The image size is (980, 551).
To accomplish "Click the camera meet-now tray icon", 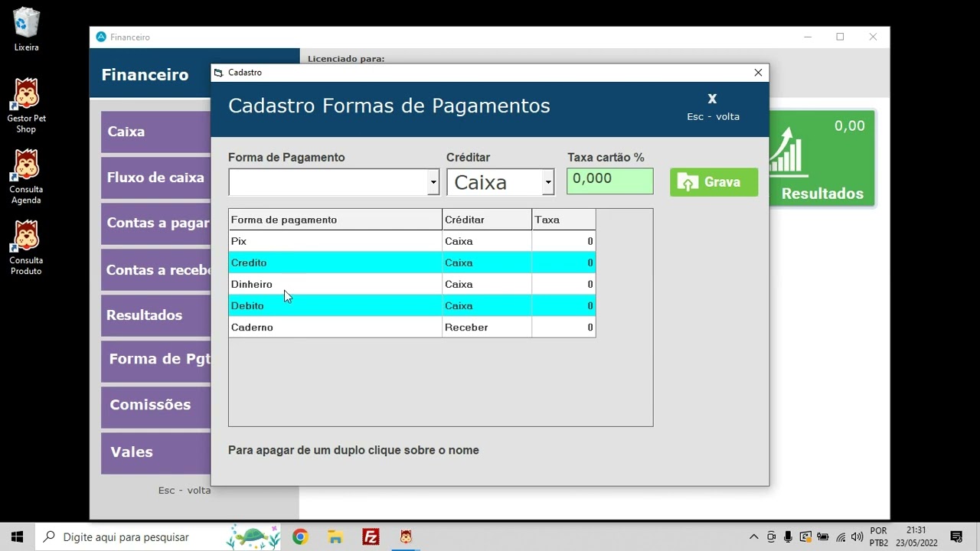I will (771, 536).
